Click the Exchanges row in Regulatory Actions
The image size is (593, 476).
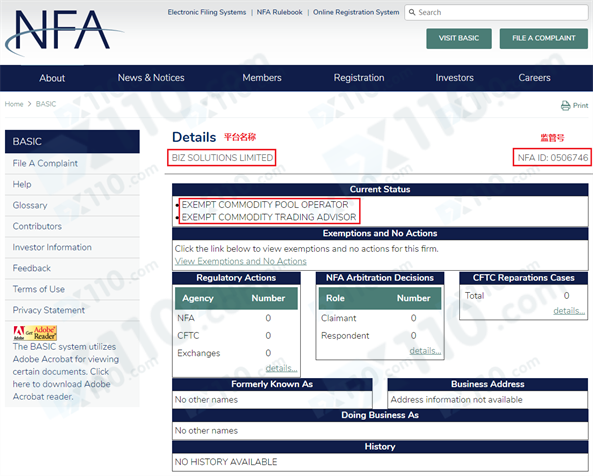point(236,353)
